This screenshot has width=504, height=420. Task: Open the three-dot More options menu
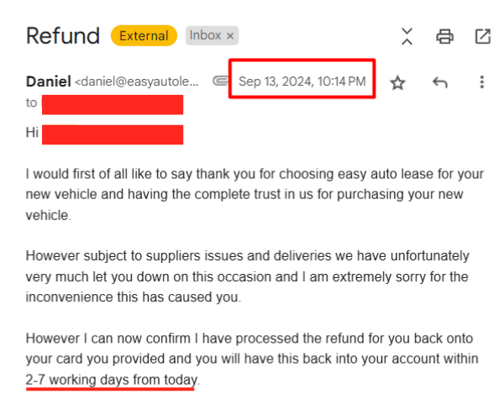pos(481,82)
